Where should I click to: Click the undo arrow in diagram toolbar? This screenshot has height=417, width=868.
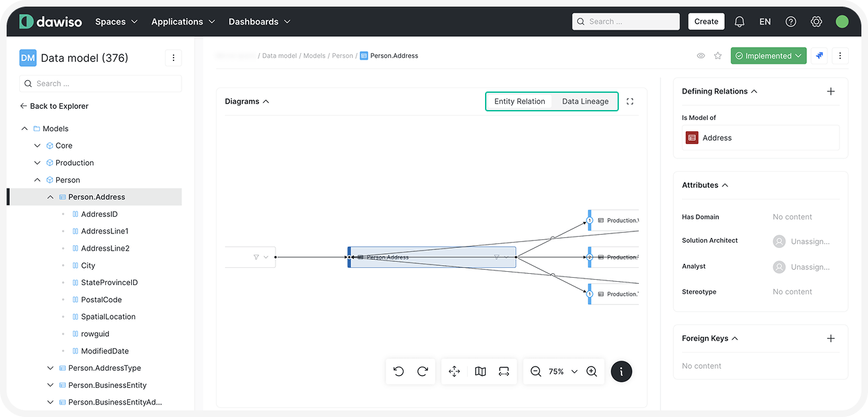point(398,371)
